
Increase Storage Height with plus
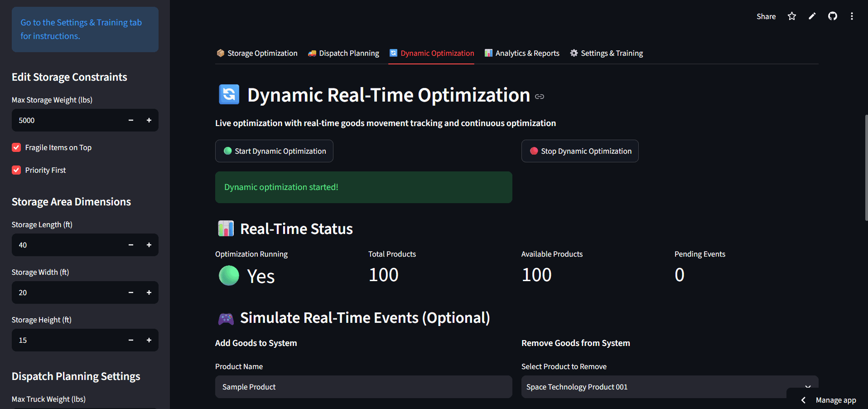pyautogui.click(x=149, y=340)
